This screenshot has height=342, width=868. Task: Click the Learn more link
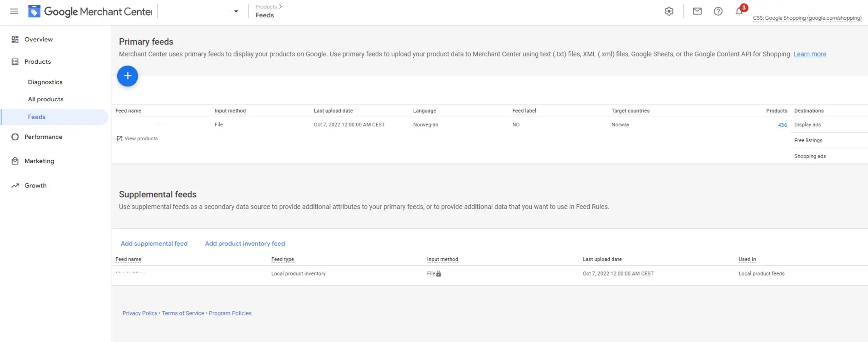[810, 54]
